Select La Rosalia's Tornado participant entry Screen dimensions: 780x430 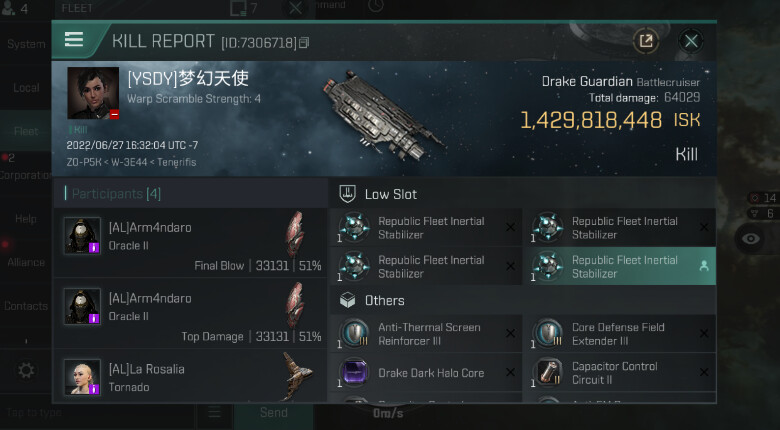click(190, 377)
